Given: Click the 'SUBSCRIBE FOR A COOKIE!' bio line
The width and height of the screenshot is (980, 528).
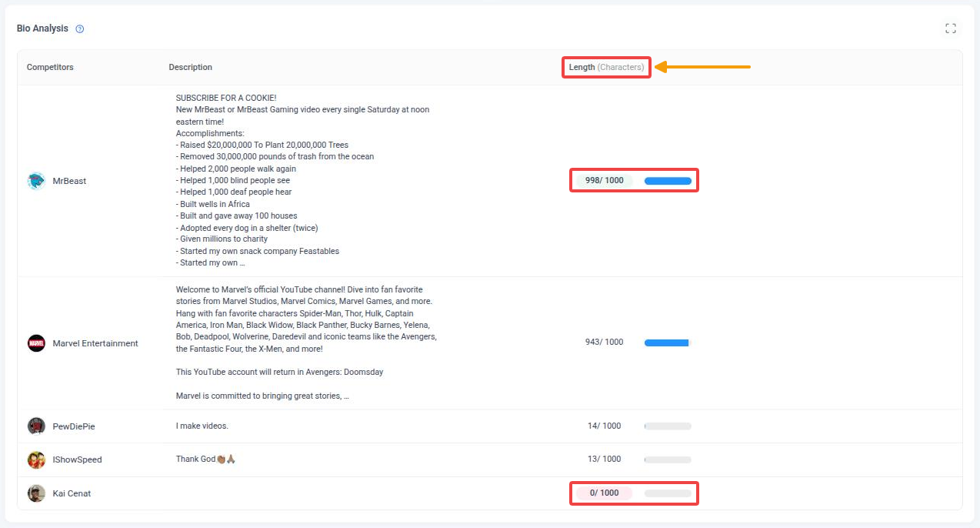Looking at the screenshot, I should pos(226,98).
